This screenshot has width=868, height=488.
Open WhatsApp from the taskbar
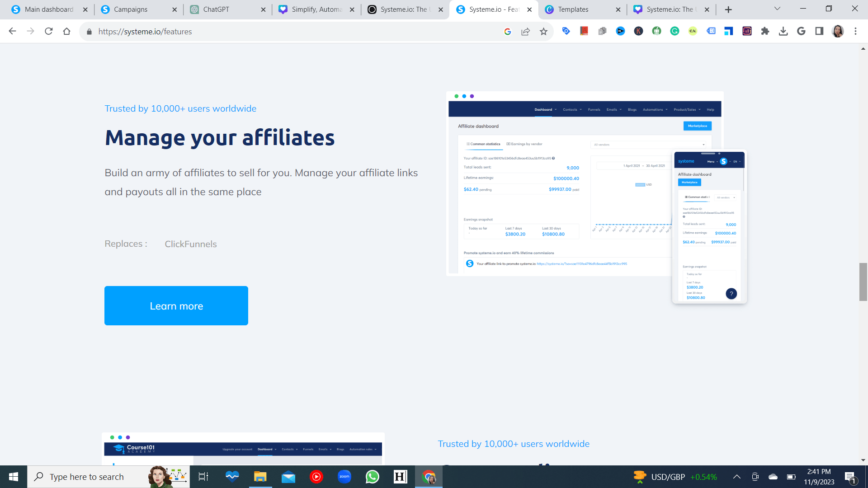tap(372, 477)
